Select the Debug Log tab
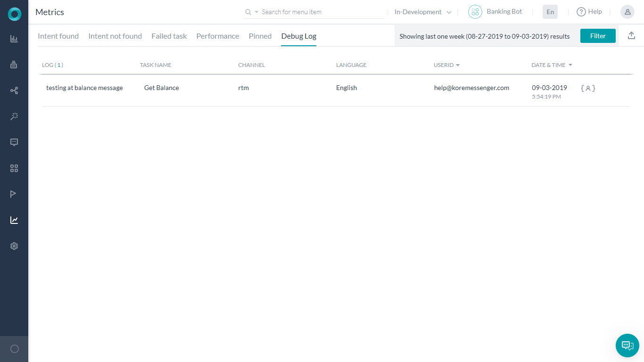The width and height of the screenshot is (644, 362). (299, 36)
